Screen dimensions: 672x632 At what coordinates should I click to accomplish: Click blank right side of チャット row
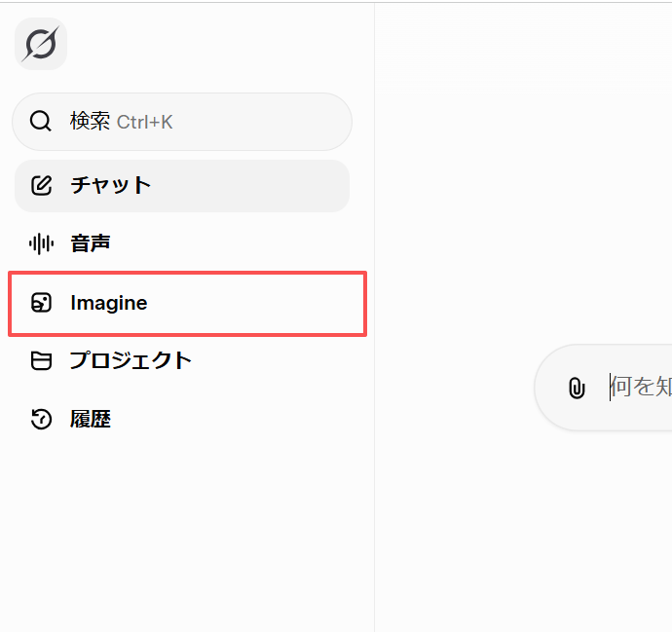pyautogui.click(x=273, y=185)
